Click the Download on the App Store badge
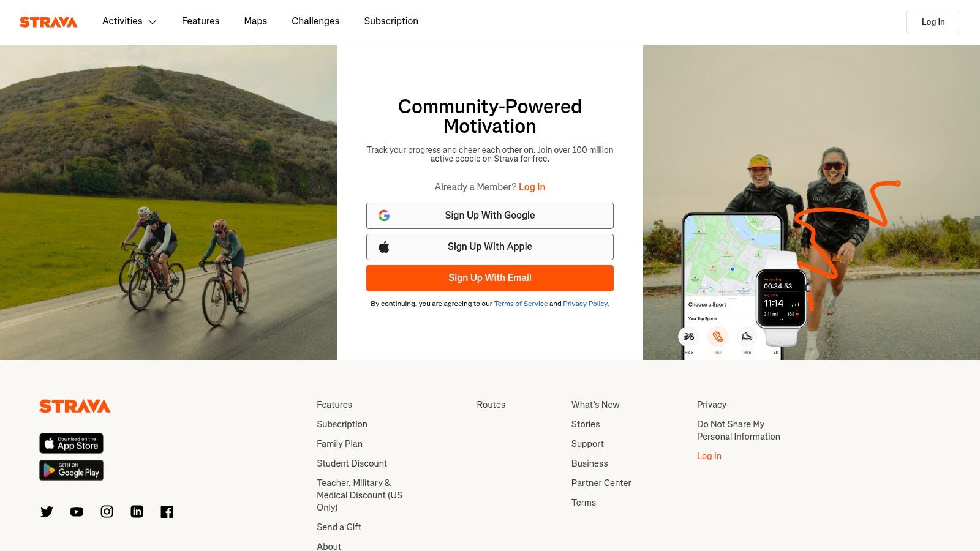980x551 pixels. [71, 443]
